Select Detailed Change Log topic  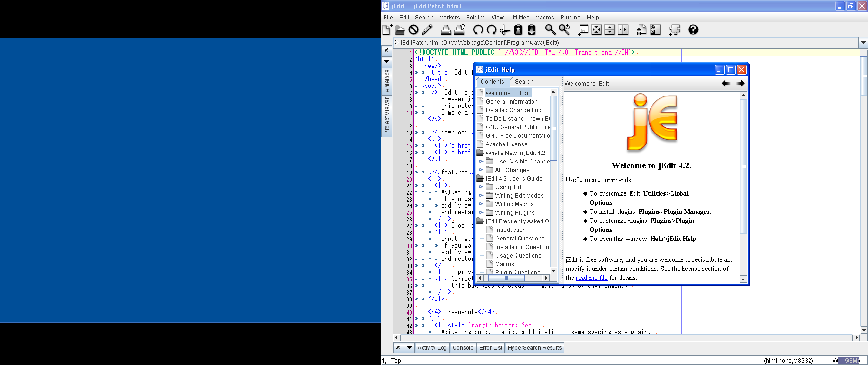pos(513,110)
